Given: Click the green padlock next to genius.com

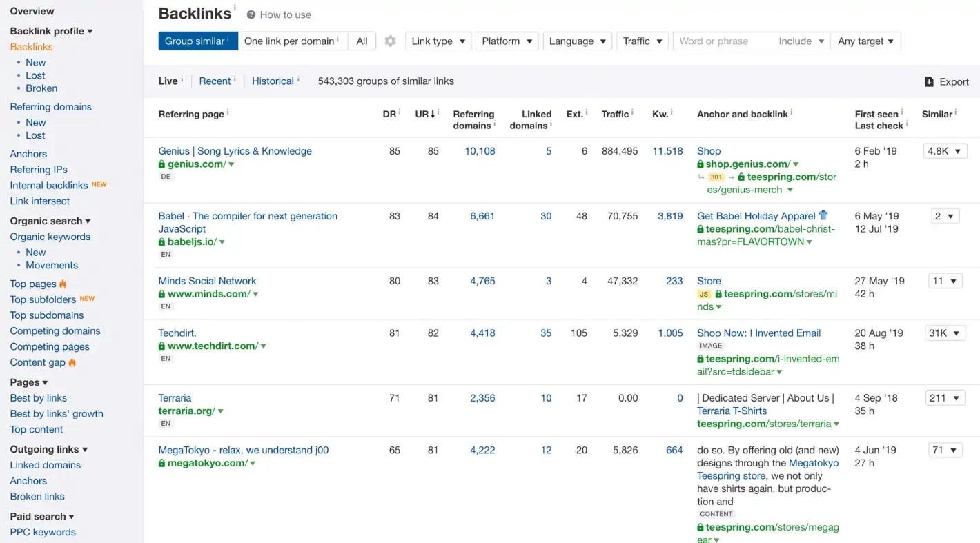Looking at the screenshot, I should pos(162,164).
